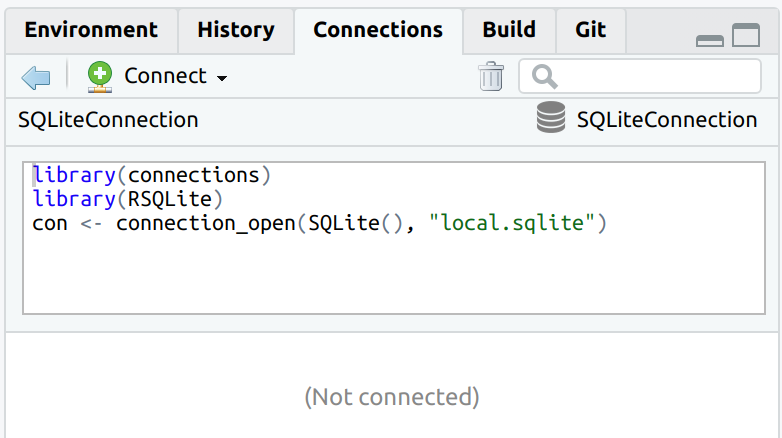This screenshot has height=438, width=782.
Task: Click the "local.sqlite" string in code
Action: point(512,223)
